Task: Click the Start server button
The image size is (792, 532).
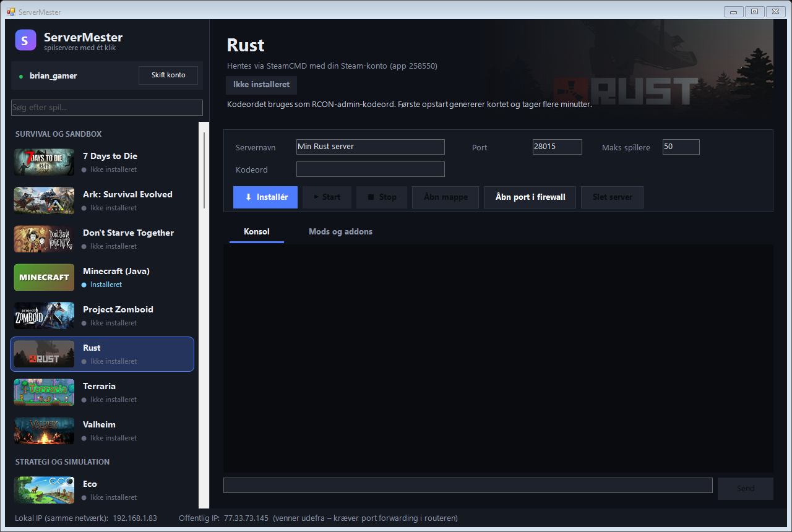Action: [x=327, y=197]
